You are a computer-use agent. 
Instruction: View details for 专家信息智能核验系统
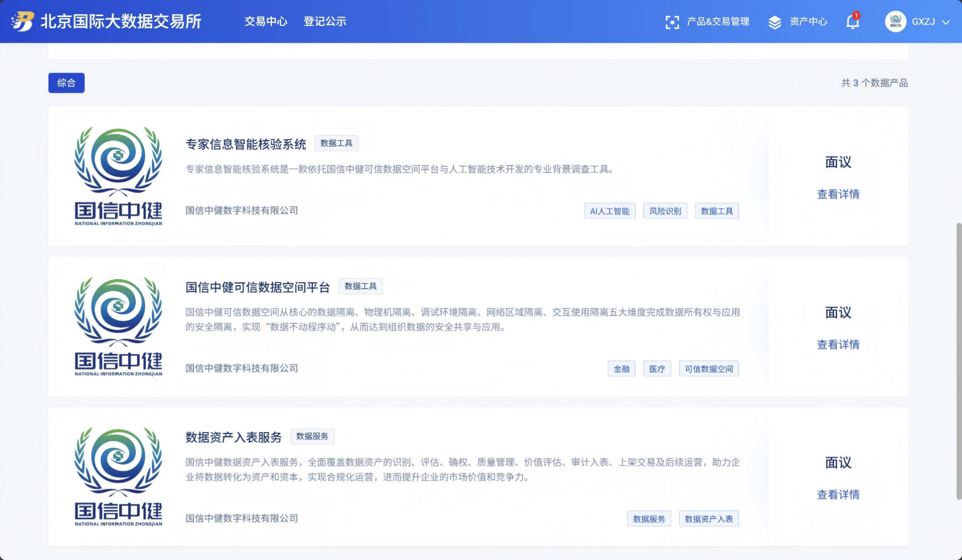pos(838,194)
